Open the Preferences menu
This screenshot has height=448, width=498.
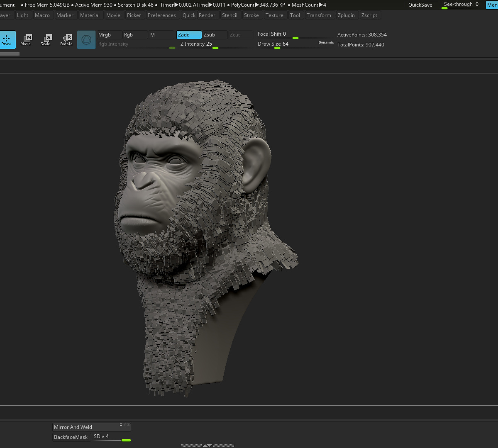coord(162,15)
